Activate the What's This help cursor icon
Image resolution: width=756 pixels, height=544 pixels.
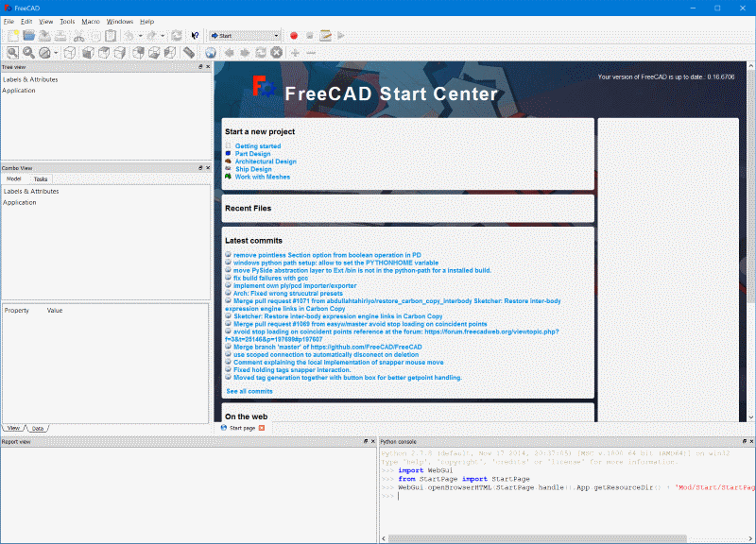(195, 36)
